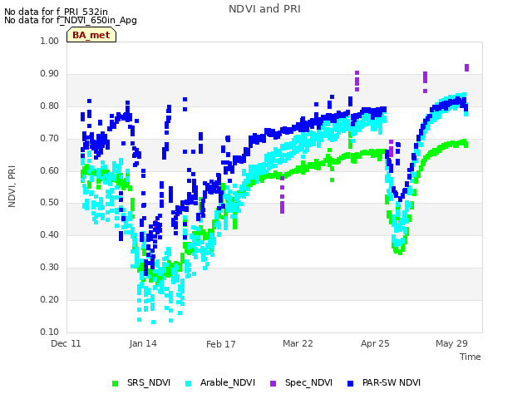
Task: Click the 0.70 y-axis tick label
Action: (x=50, y=139)
